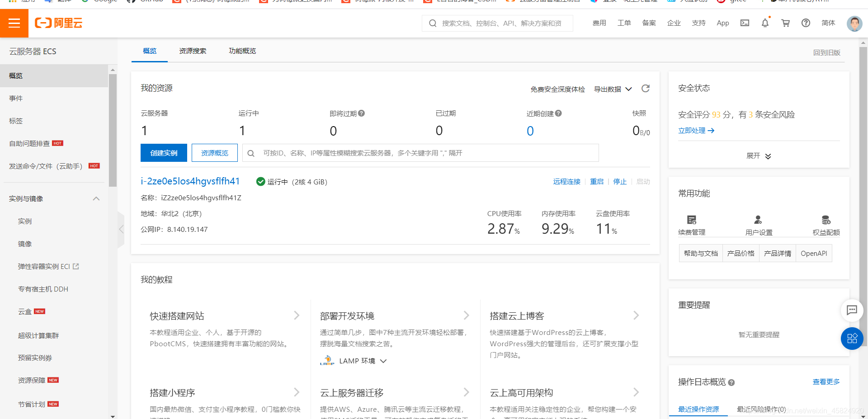Viewport: 868px width, 419px height.
Task: Collapse 实例与镜像 sidebar section
Action: (96, 199)
